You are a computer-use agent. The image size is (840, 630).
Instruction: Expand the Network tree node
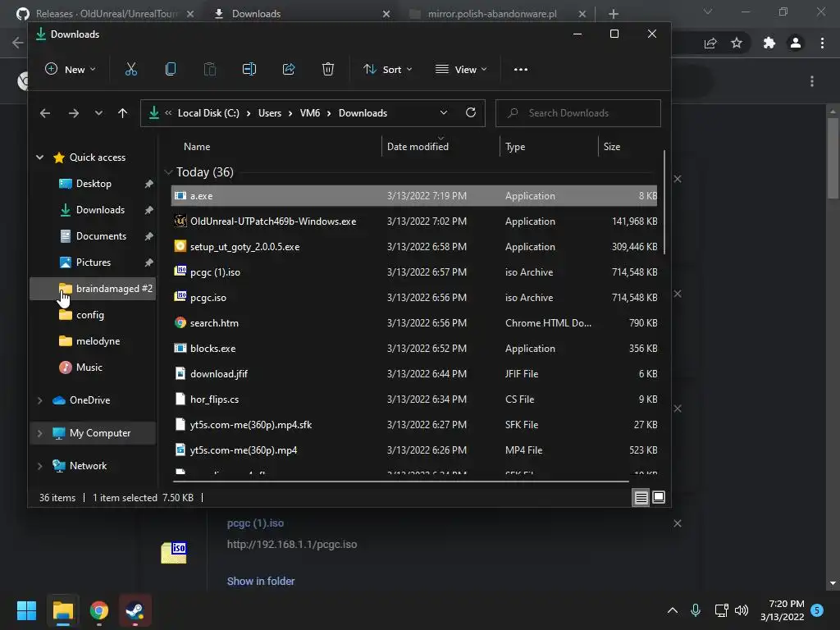(39, 466)
